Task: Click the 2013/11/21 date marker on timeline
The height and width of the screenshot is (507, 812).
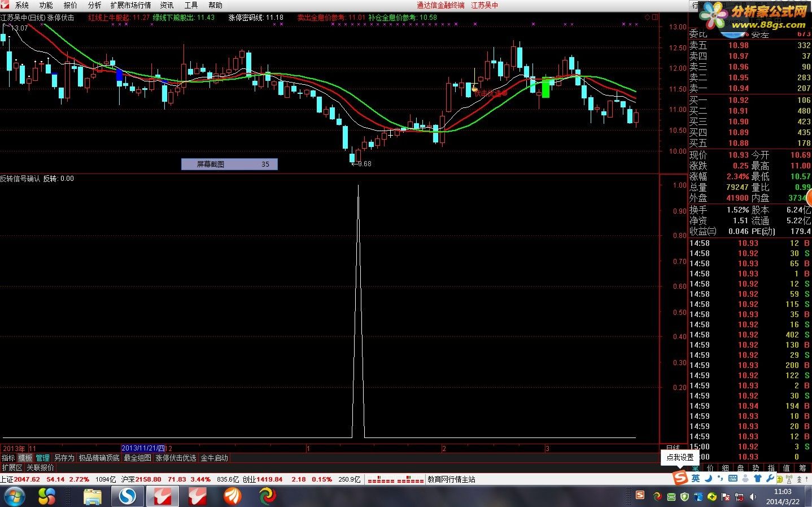Action: [143, 448]
